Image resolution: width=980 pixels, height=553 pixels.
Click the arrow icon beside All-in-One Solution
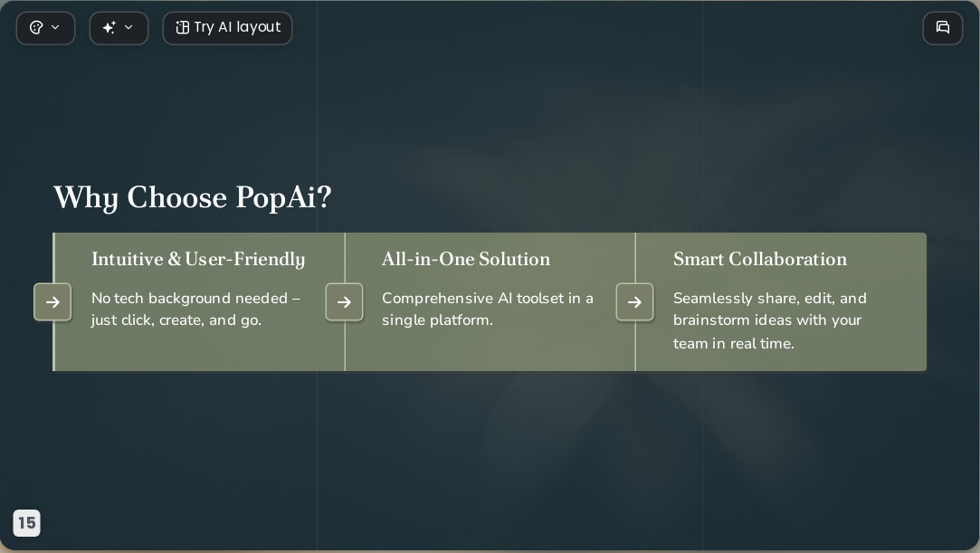[345, 302]
